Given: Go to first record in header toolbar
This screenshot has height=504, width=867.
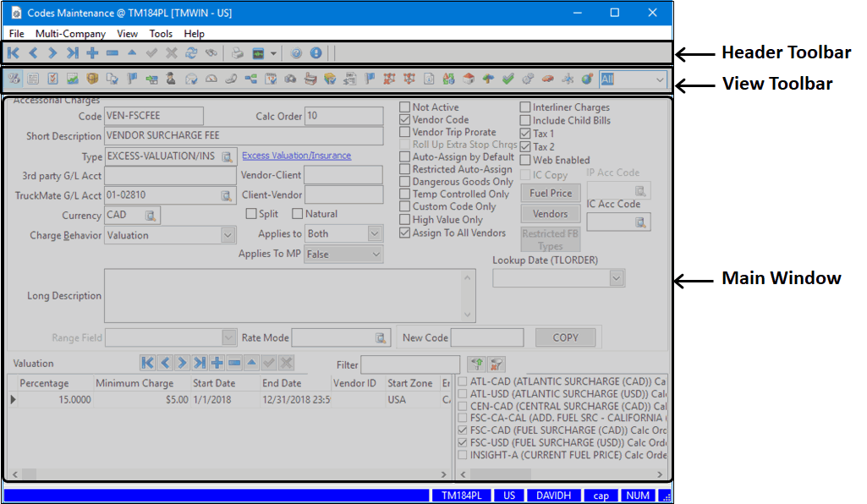Looking at the screenshot, I should click(x=14, y=53).
